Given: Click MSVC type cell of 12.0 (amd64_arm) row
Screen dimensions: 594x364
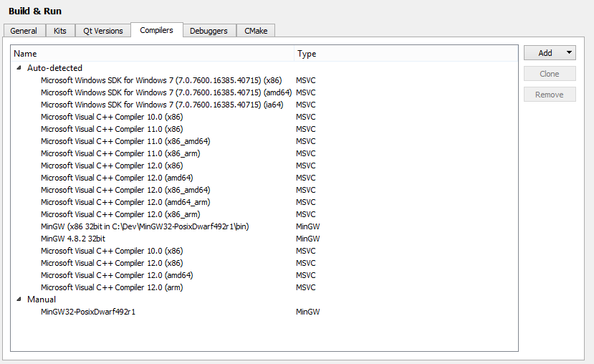Looking at the screenshot, I should 306,202.
